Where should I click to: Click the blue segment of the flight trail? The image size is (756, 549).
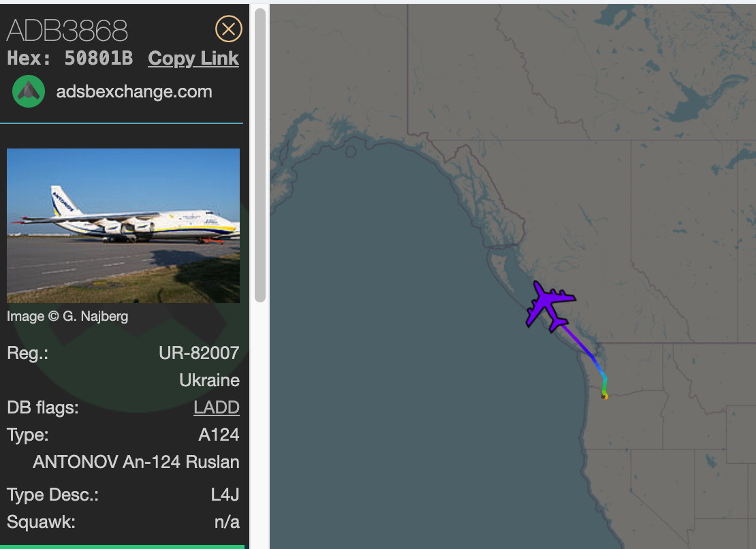point(601,371)
